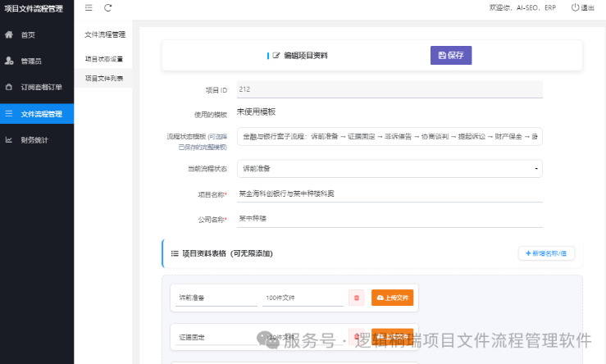Click the refresh icon in top bar
Viewport: 606px width, 364px height.
click(x=107, y=7)
